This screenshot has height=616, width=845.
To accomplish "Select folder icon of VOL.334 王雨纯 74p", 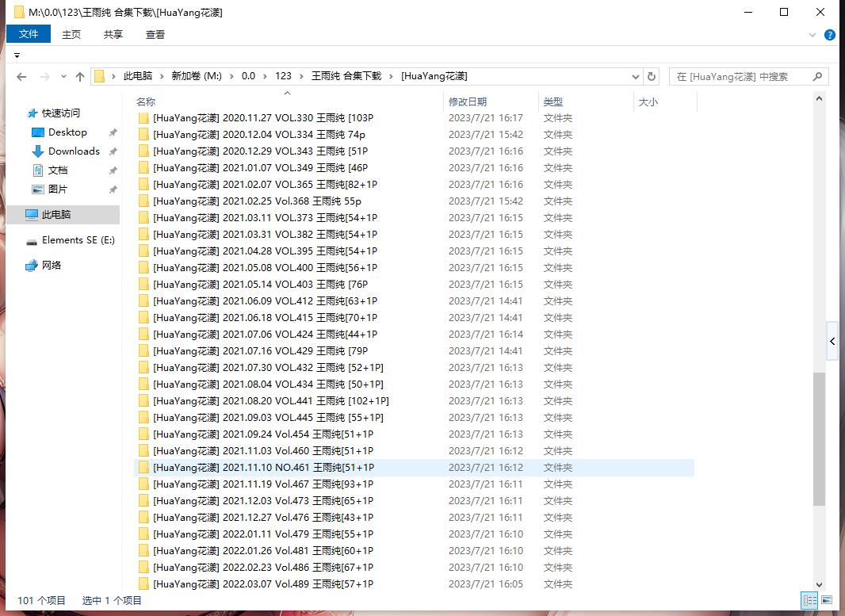I will pyautogui.click(x=143, y=135).
